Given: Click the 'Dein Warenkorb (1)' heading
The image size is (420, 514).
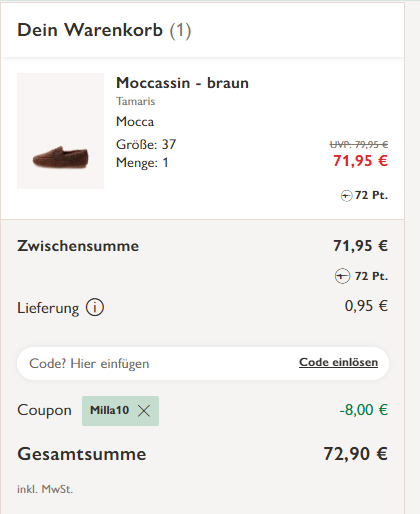Looking at the screenshot, I should tap(104, 30).
